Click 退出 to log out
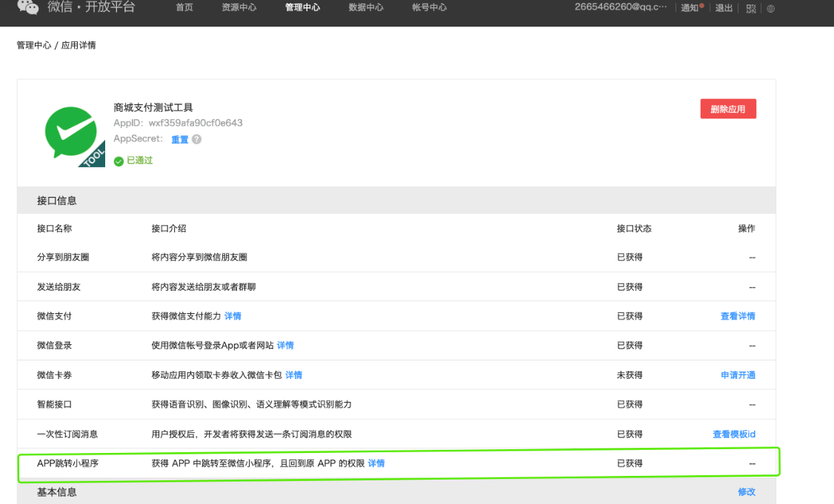The width and height of the screenshot is (834, 504). pos(724,8)
